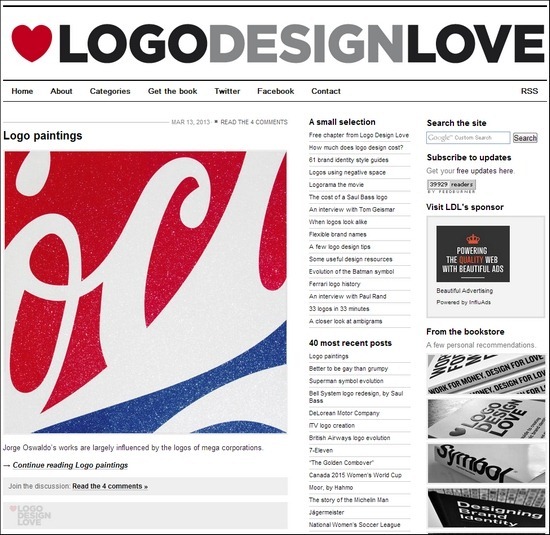Open the Designing Brand Identity book thumbnail
The width and height of the screenshot is (550, 535).
pyautogui.click(x=486, y=508)
